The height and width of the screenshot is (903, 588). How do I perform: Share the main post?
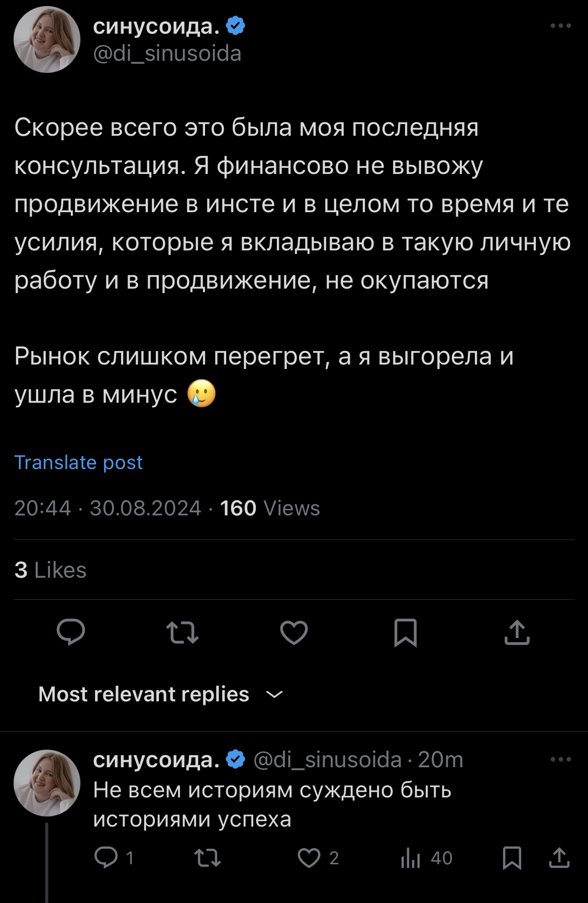coord(517,632)
